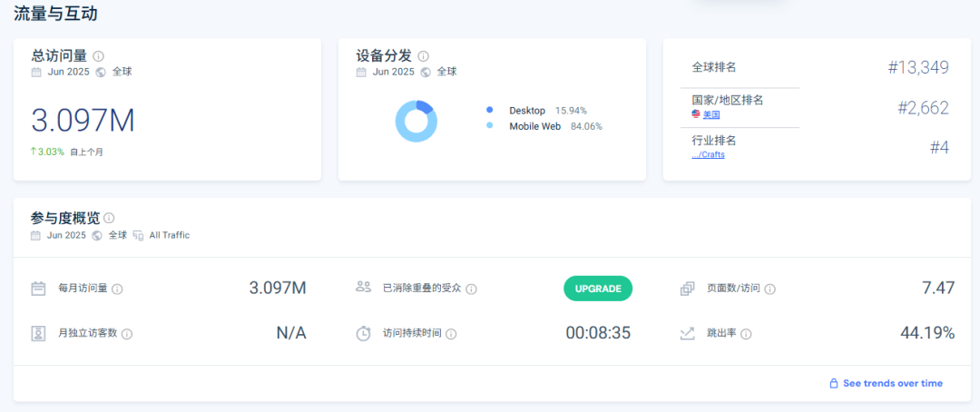Click calendar icon in 总访问量 card
The width and height of the screenshot is (980, 412).
point(36,72)
